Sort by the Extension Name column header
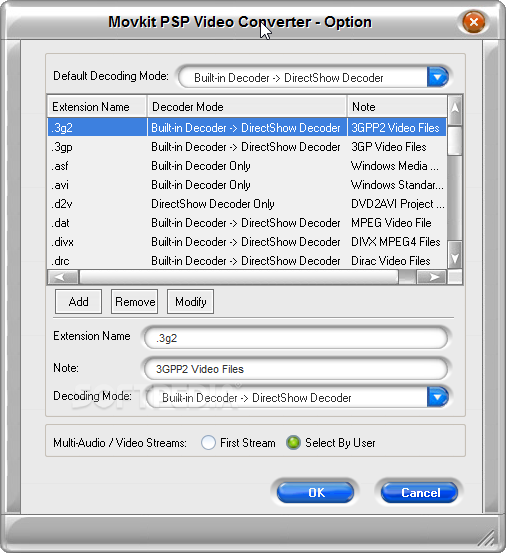The width and height of the screenshot is (506, 553). pos(97,107)
